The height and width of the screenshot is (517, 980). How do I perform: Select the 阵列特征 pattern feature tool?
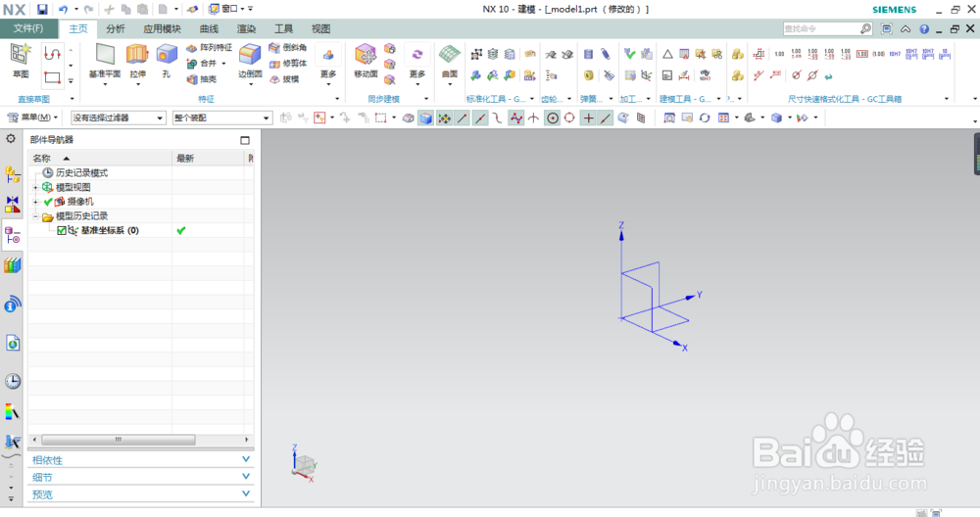point(210,47)
